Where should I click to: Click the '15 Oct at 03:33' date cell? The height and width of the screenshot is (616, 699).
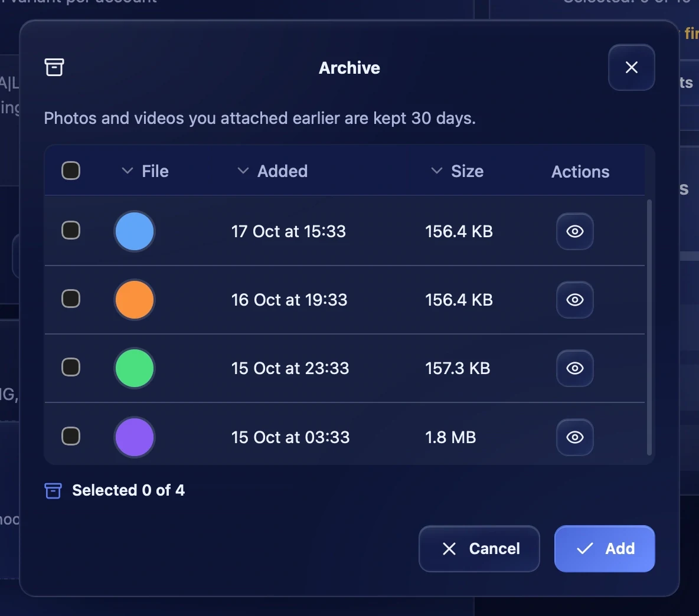pos(290,437)
